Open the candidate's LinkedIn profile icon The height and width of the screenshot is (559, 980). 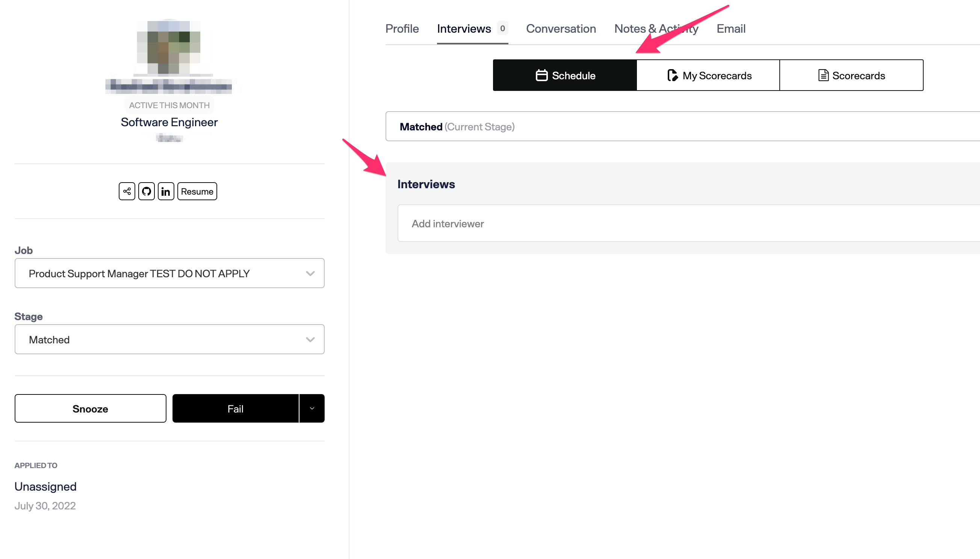[x=166, y=191]
